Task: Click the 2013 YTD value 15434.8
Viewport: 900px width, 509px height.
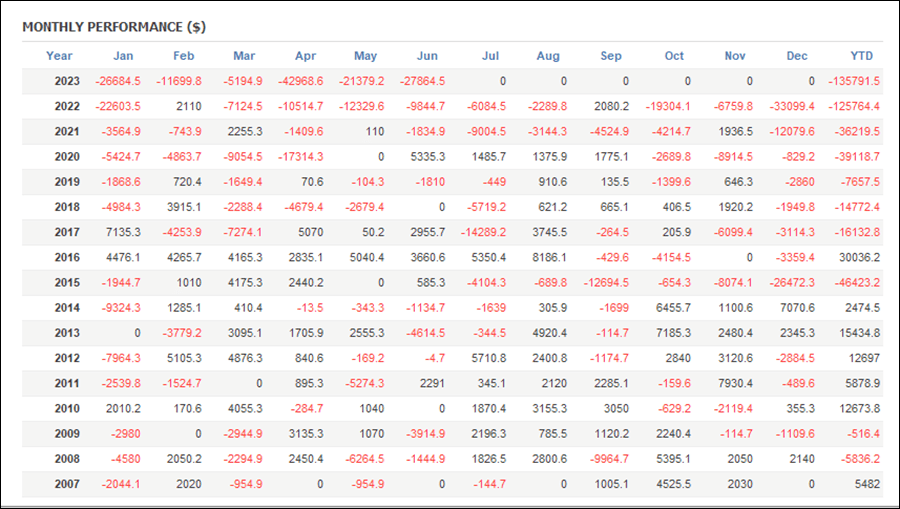Action: click(x=859, y=333)
